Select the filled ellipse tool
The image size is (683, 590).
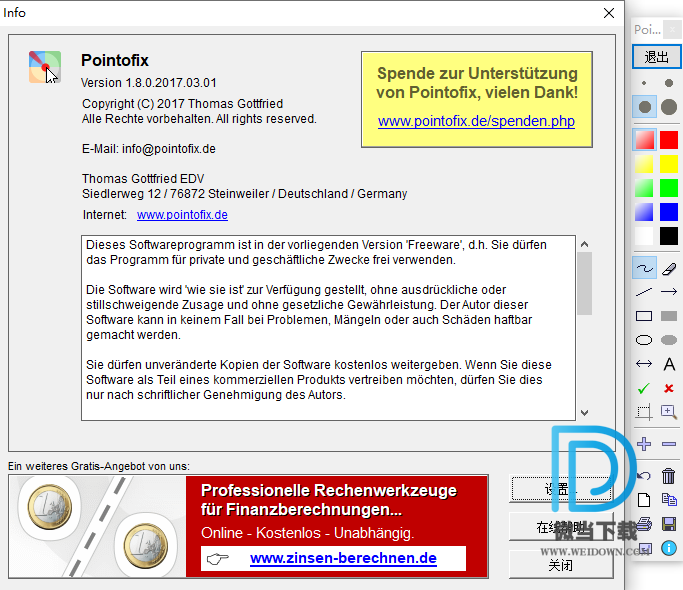669,340
